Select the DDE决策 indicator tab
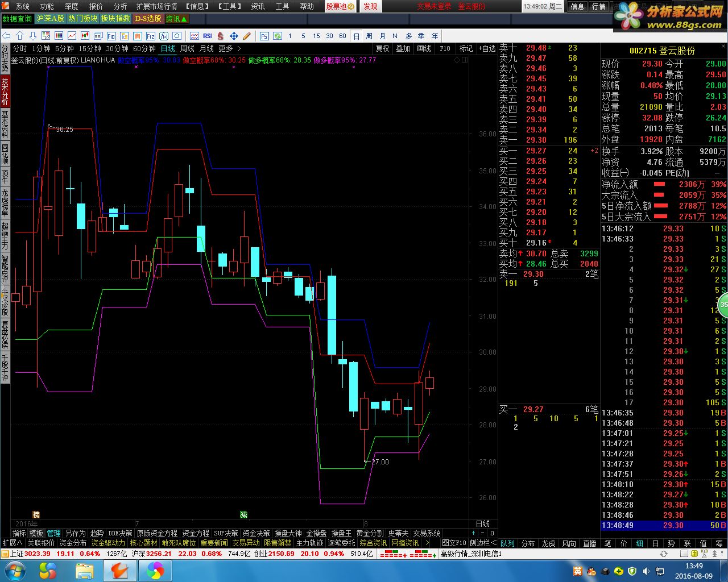728x582 pixels. [x=120, y=533]
